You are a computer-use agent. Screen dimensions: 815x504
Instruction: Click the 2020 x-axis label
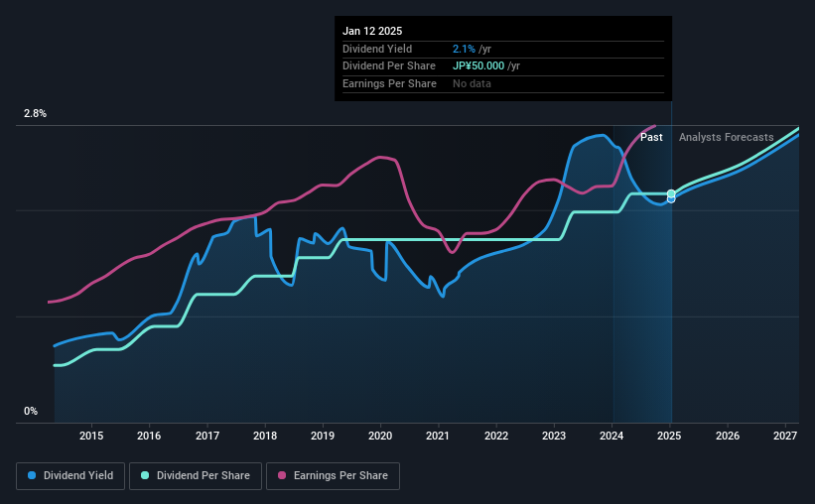[x=380, y=436]
